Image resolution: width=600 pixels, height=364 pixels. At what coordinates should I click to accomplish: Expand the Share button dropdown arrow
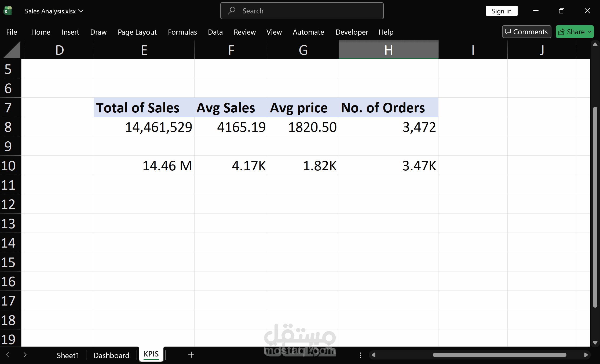(x=590, y=32)
